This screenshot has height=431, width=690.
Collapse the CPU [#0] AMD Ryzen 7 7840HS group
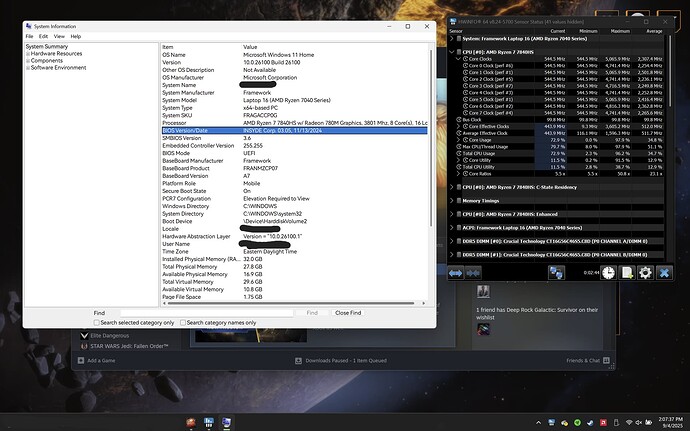click(x=451, y=52)
